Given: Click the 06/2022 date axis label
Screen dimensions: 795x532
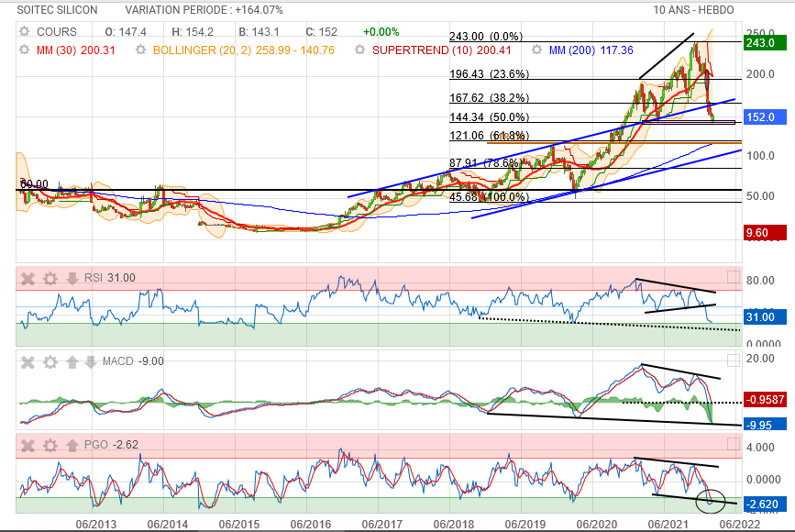Looking at the screenshot, I should (740, 525).
